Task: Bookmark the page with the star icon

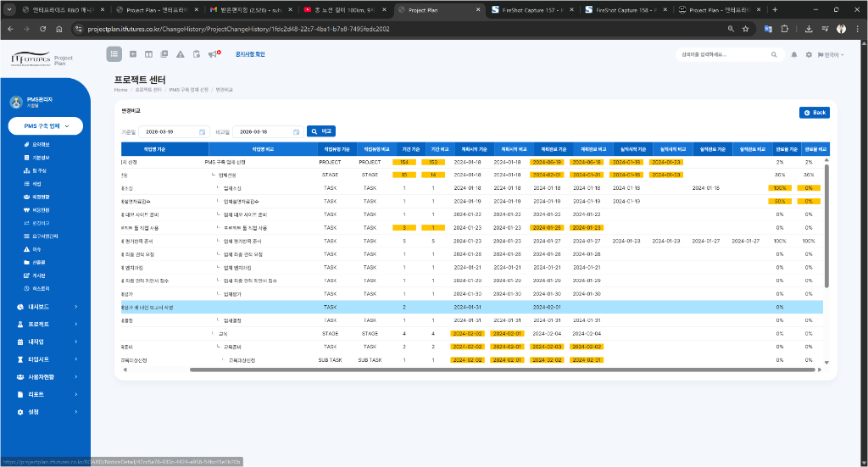Action: coord(746,29)
